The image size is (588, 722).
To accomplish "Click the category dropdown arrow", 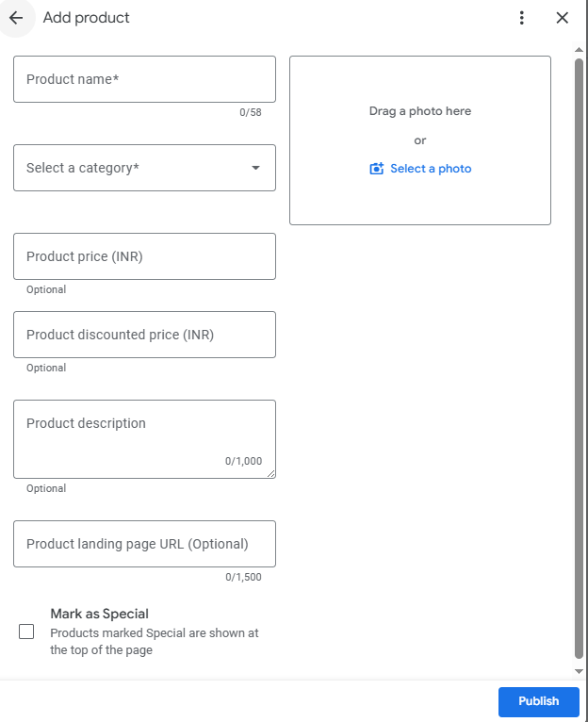I will 255,168.
